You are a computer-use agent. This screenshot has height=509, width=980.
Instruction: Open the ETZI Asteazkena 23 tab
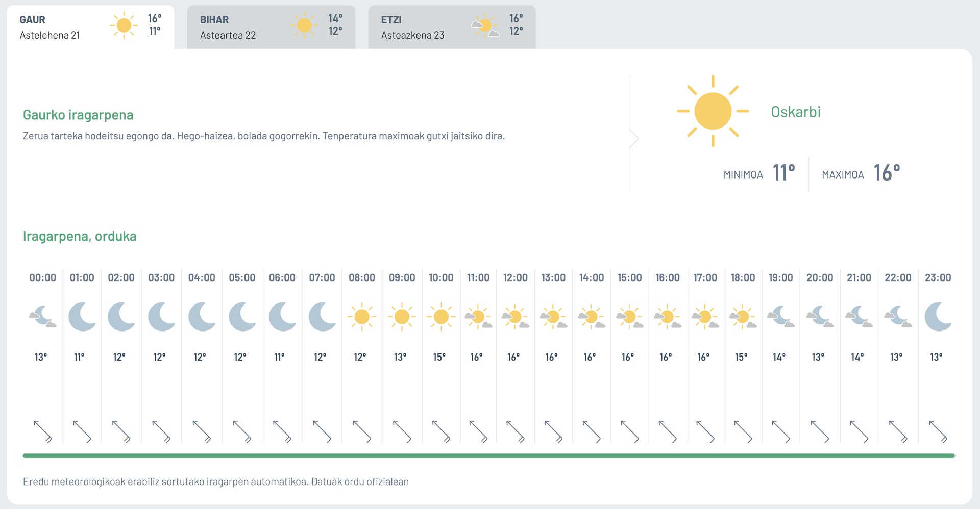(x=452, y=27)
